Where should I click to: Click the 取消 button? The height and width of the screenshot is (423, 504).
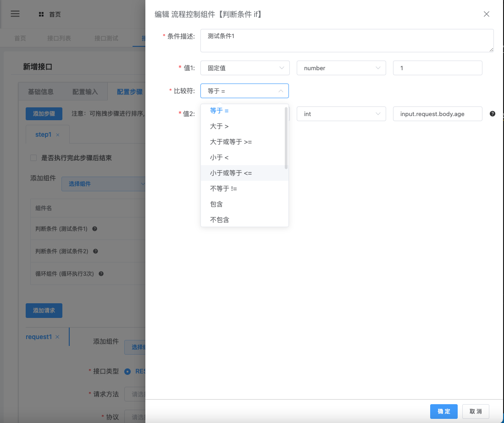[x=476, y=412]
